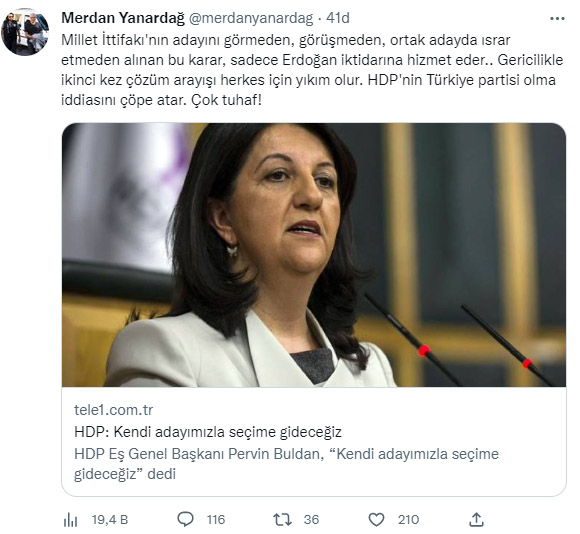
Task: Click the 19,4 B views count
Action: (110, 520)
